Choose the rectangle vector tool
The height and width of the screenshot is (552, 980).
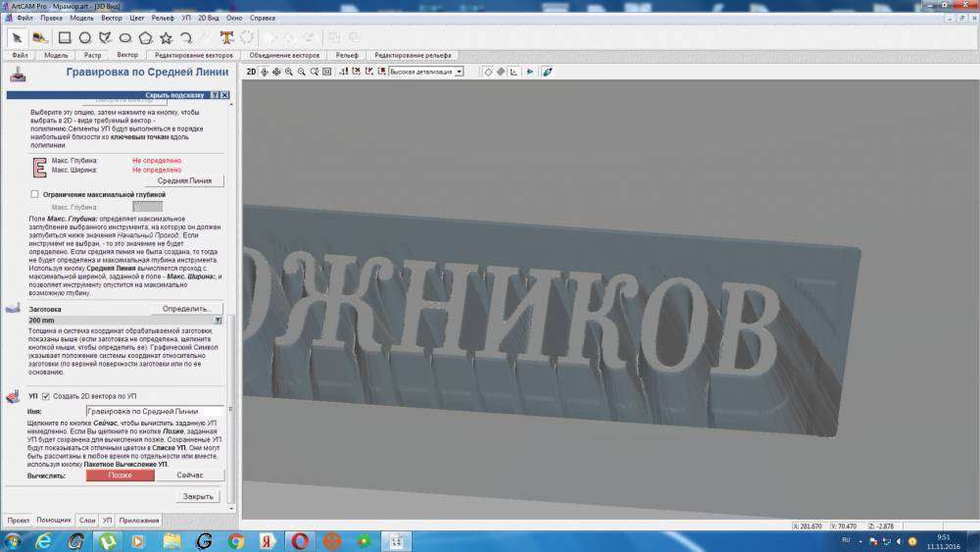pos(65,37)
